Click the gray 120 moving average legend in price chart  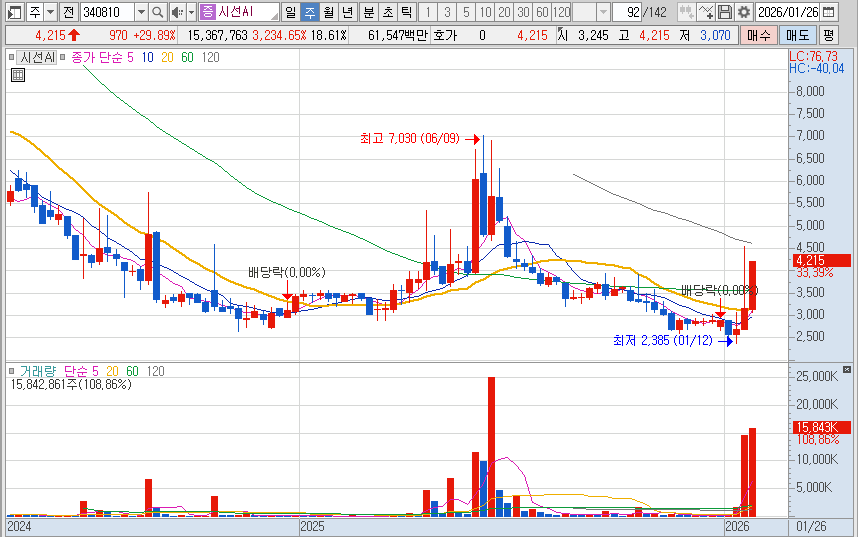[x=210, y=57]
